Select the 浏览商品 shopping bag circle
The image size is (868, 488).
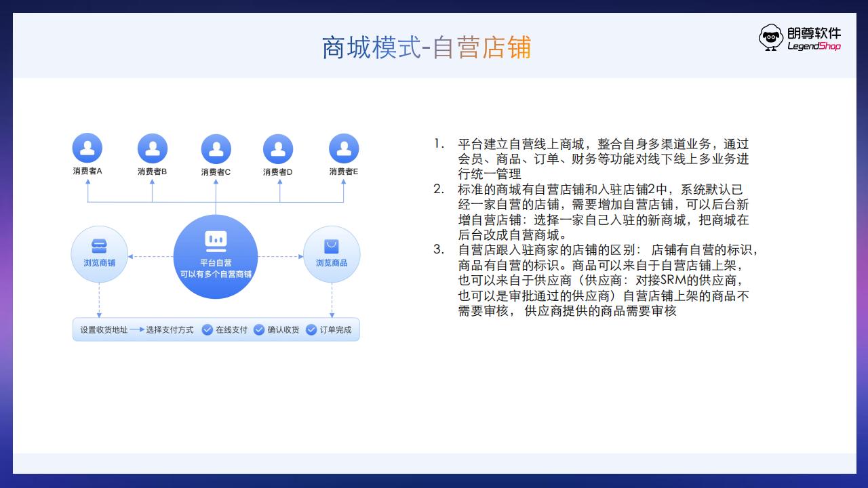click(332, 255)
